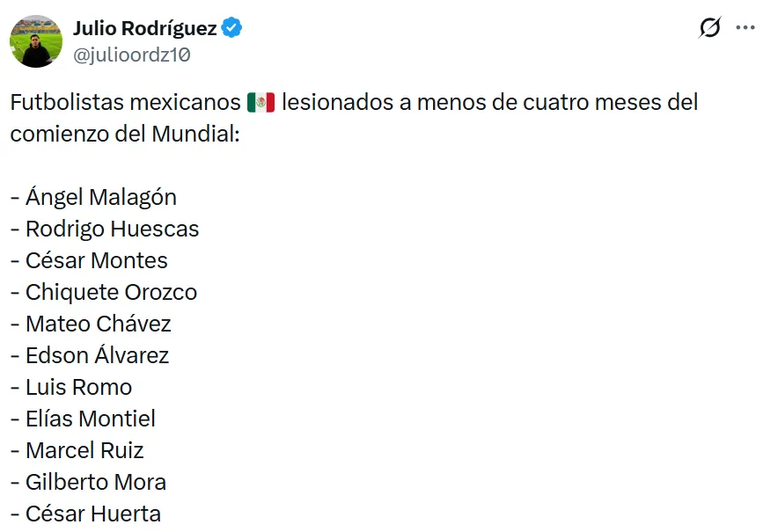The height and width of the screenshot is (532, 778).
Task: Click Julio Rodríguez's profile avatar
Action: (36, 41)
